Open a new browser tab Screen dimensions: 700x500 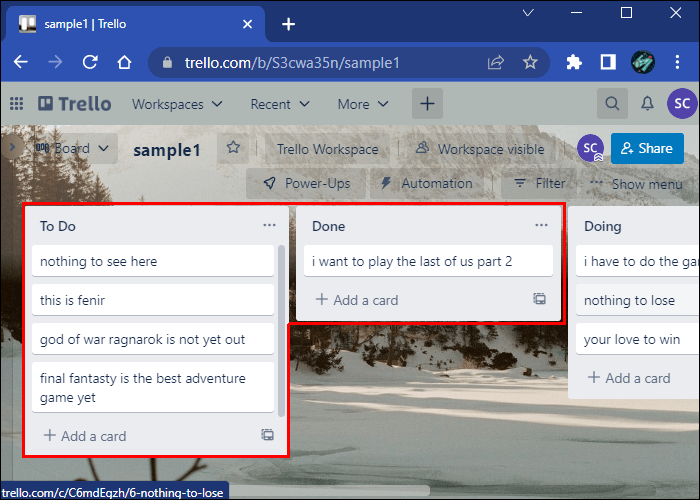coord(288,24)
